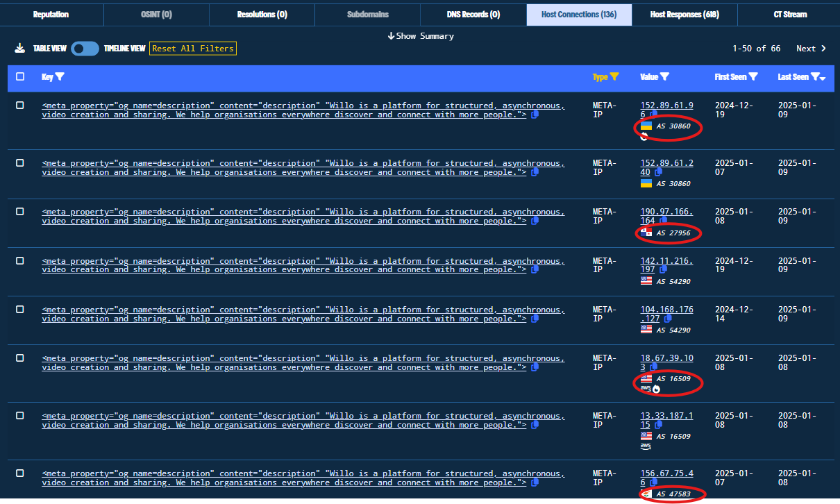Toggle between Table View and Timeline View
840x504 pixels.
(x=85, y=49)
